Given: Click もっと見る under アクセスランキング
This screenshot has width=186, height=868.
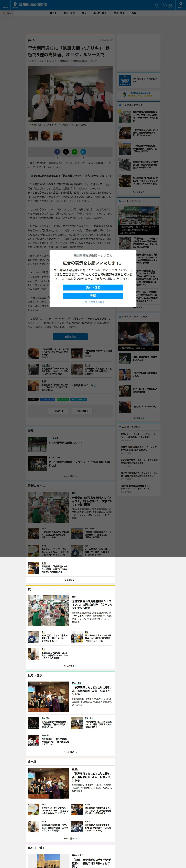Looking at the screenshot, I should point(139,192).
